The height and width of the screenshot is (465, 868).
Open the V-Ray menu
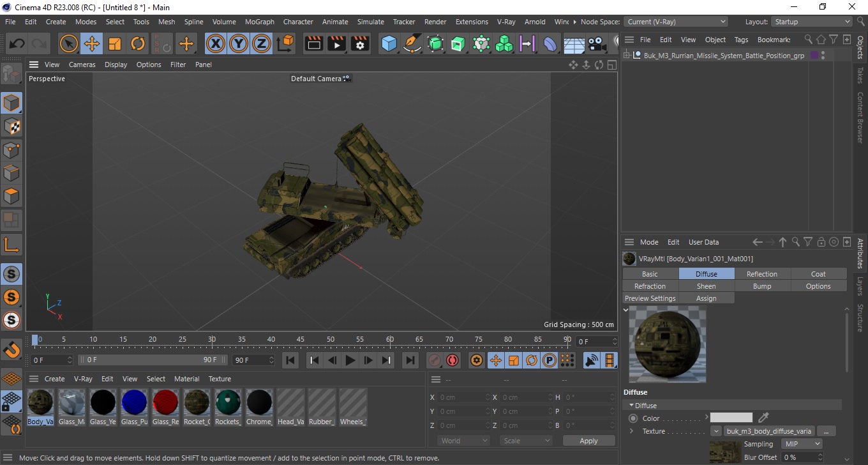pos(506,22)
